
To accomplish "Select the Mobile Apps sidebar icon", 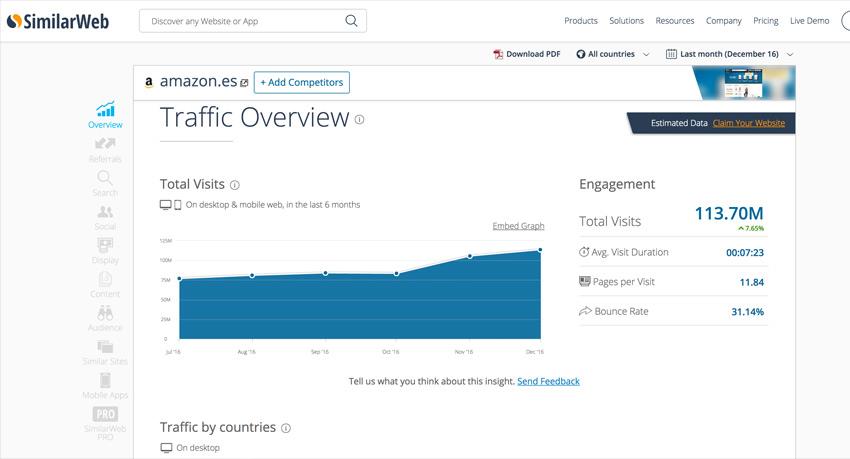I will tap(105, 380).
